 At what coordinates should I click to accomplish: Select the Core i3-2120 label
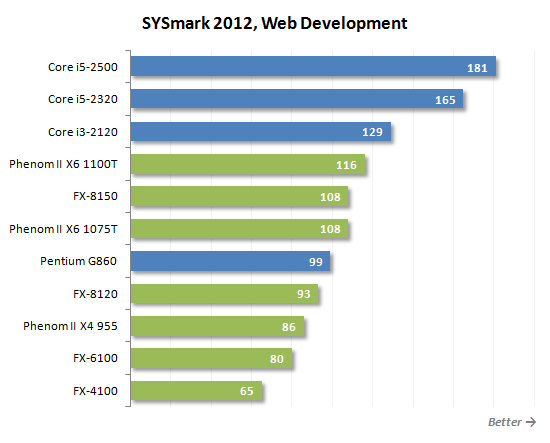point(83,132)
